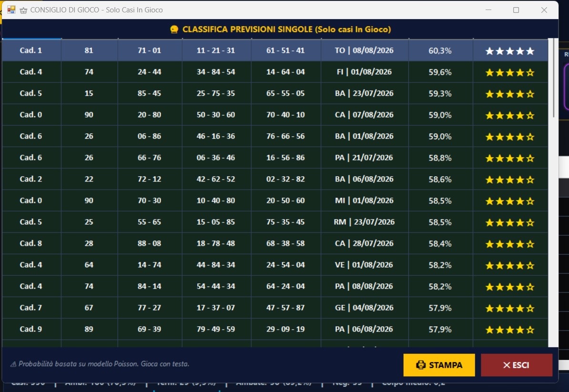Click the five-star rating of Cad. 1

coord(510,51)
